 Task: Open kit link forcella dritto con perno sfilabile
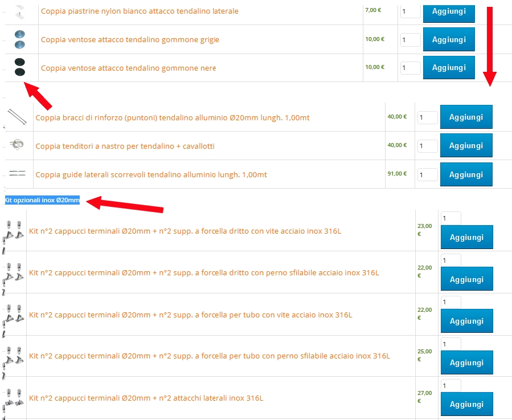tap(204, 272)
